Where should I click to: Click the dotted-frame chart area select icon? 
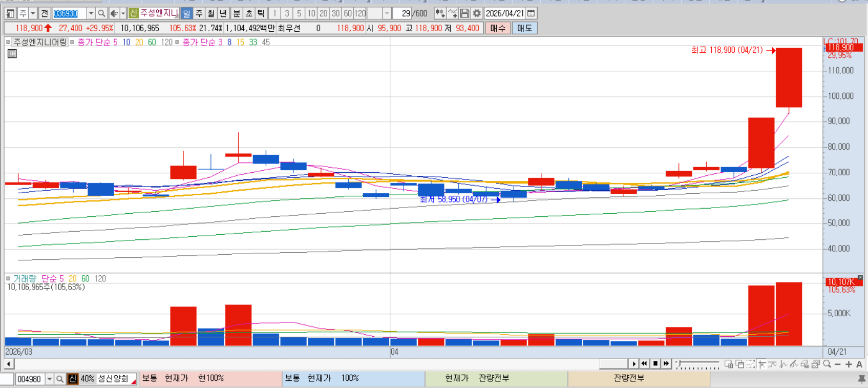[x=750, y=364]
